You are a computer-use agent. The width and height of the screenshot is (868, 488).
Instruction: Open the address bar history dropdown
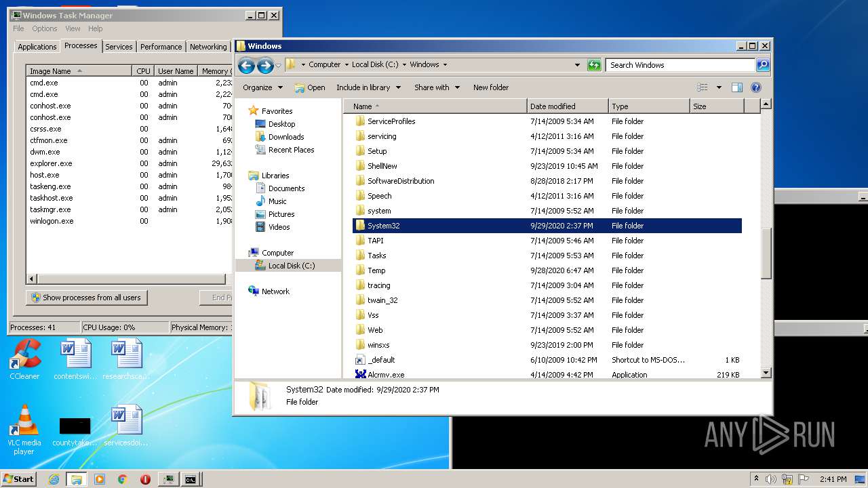tap(577, 65)
